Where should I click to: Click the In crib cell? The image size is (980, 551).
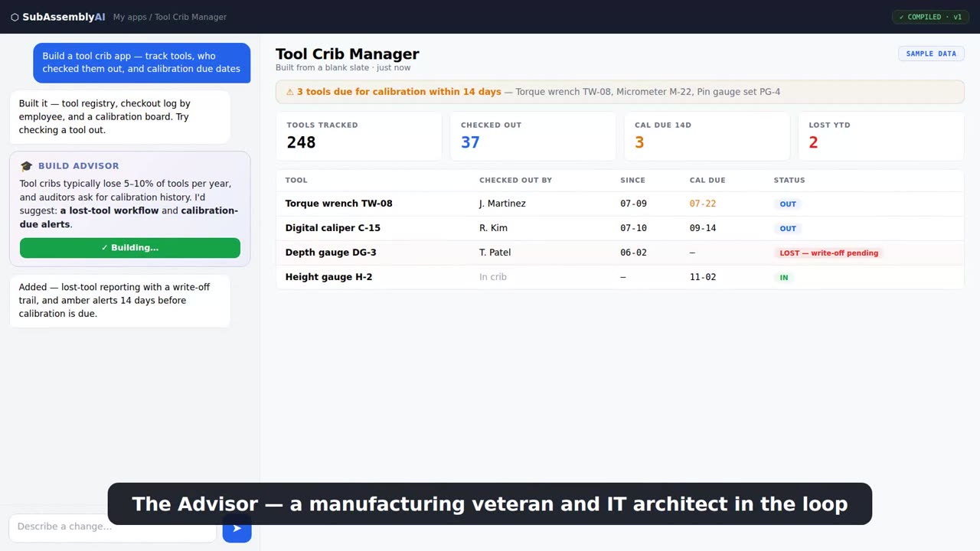click(493, 277)
